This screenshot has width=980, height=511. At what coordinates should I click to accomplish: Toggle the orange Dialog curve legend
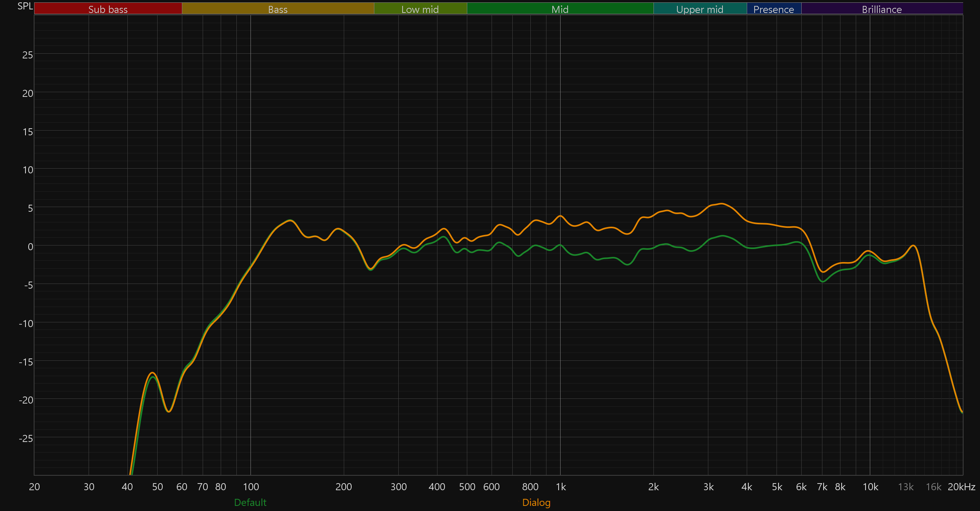pos(536,502)
